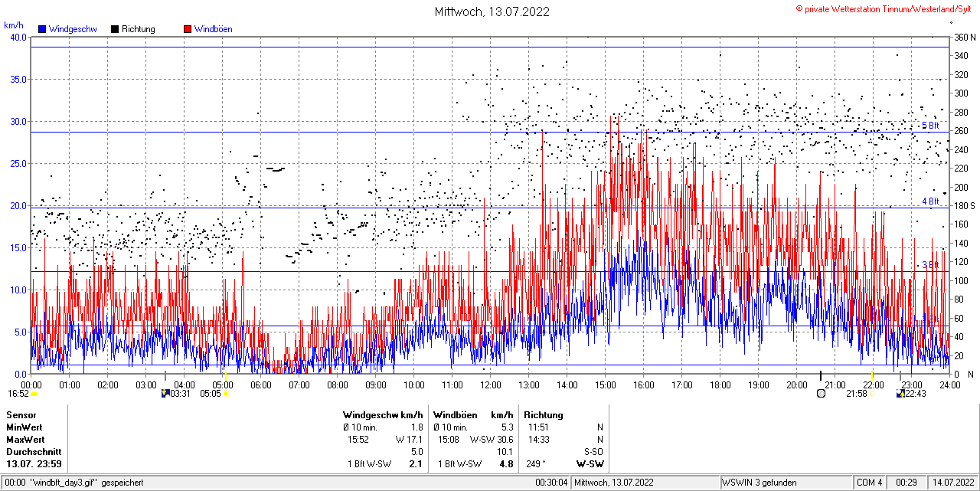Click the yellow half-disc icon beside 16:52

pyautogui.click(x=34, y=394)
